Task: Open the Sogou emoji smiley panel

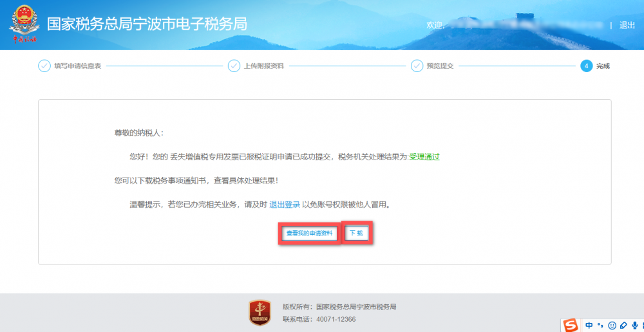Action: (612, 326)
